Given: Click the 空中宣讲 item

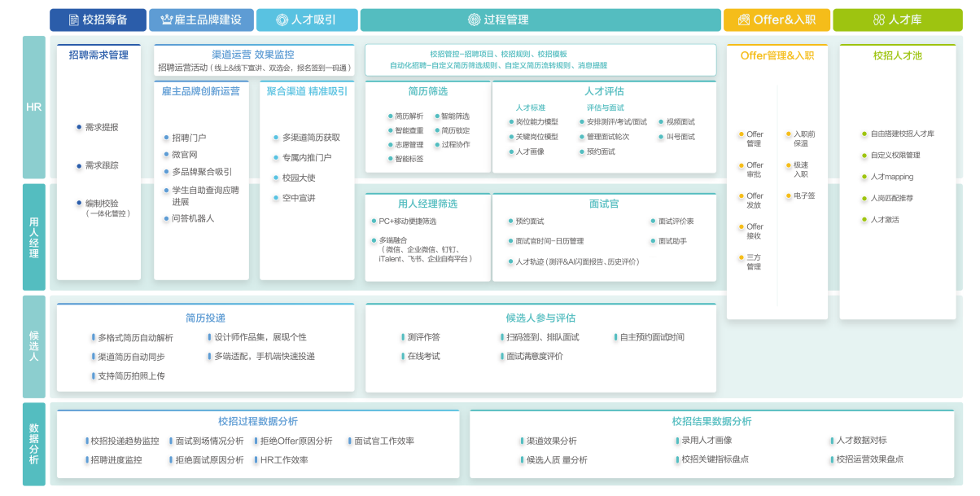Looking at the screenshot, I should pyautogui.click(x=299, y=198).
